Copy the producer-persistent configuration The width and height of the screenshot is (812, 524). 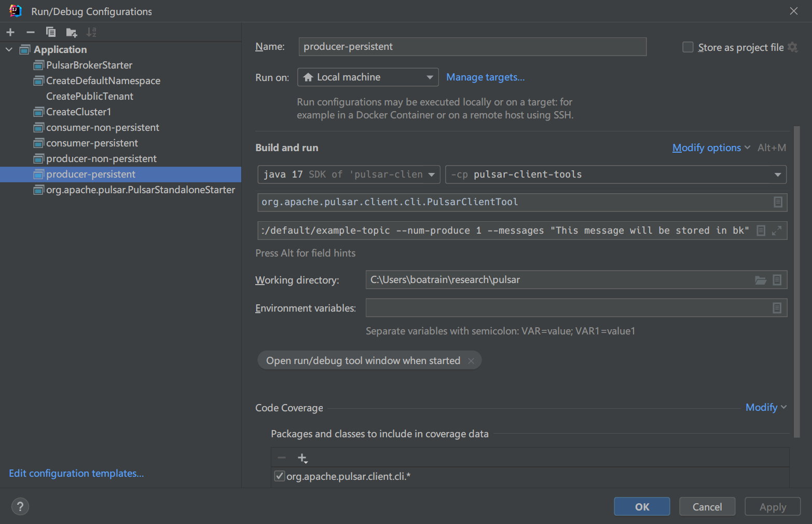pyautogui.click(x=51, y=32)
